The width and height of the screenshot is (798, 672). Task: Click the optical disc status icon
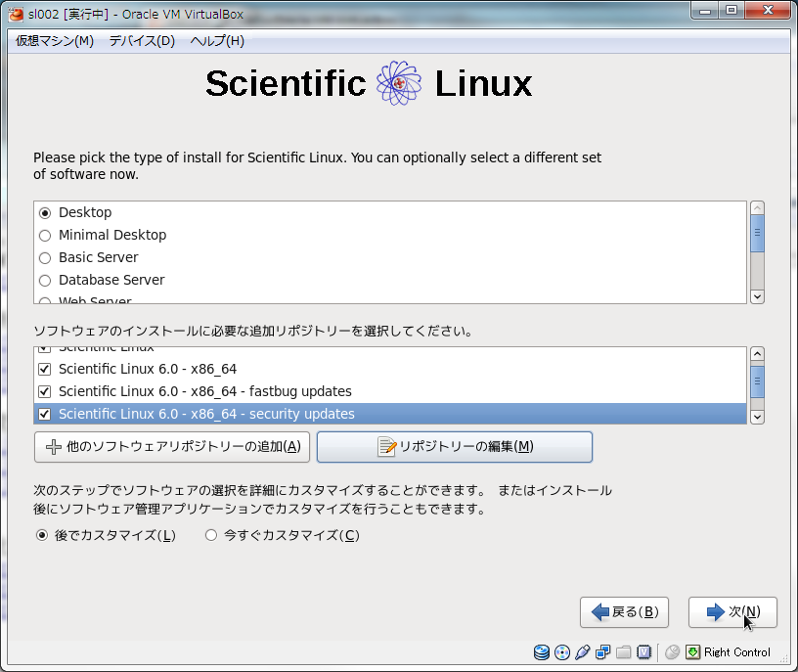pyautogui.click(x=562, y=652)
